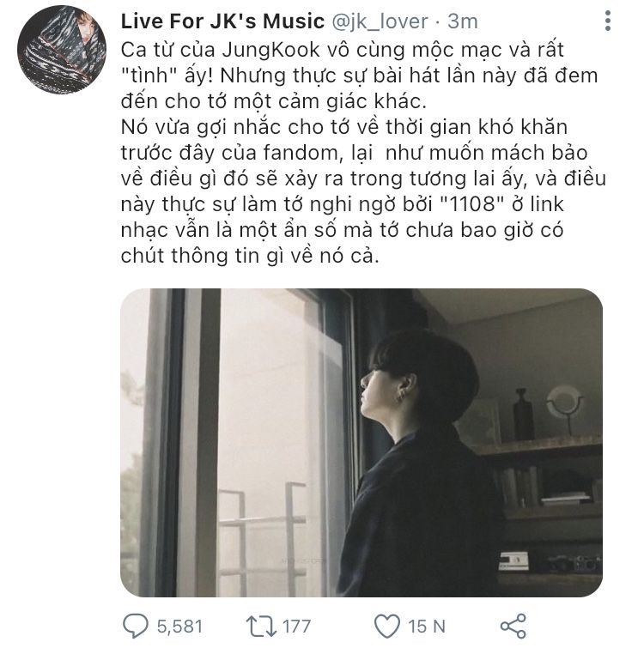Click the word JungKook in the tweet text
Image resolution: width=644 pixels, height=648 pixels.
click(271, 51)
